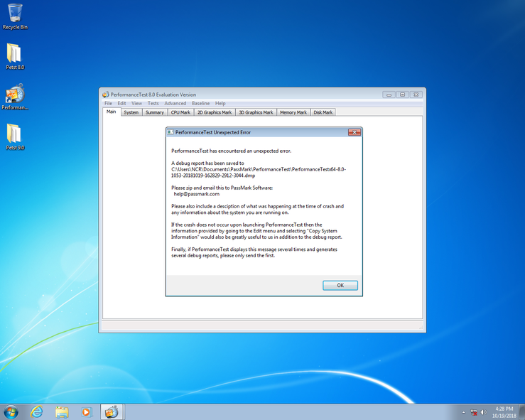Open the Baseline menu

200,103
